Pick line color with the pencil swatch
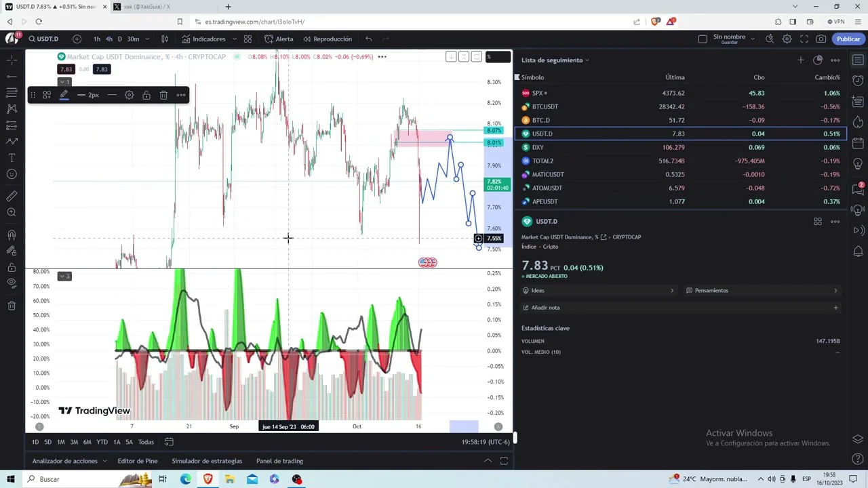 [64, 96]
